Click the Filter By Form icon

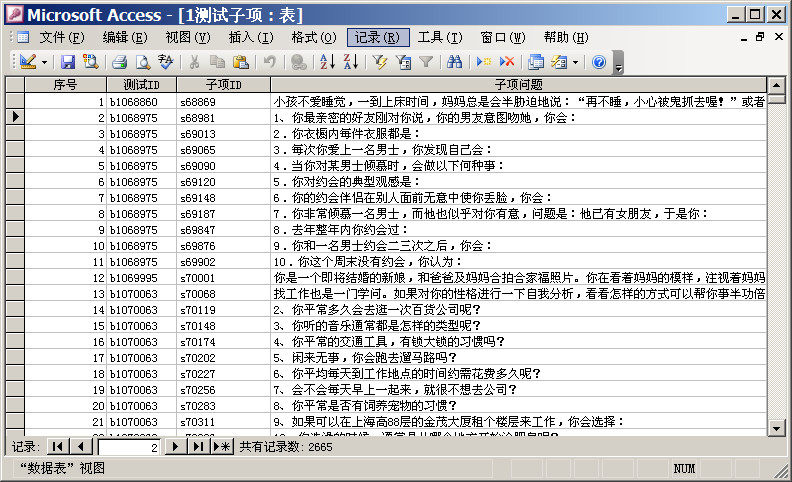click(403, 62)
